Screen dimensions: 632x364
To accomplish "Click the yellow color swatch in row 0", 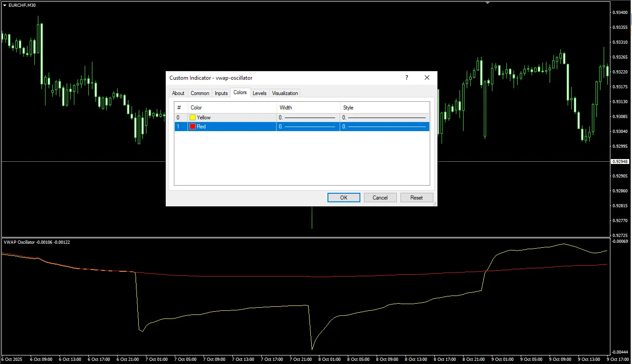I will [193, 118].
